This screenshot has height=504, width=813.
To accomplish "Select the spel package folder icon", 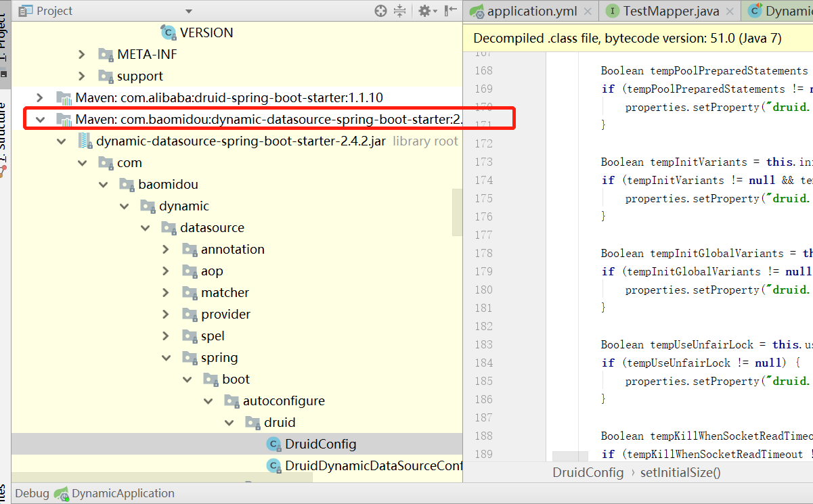I will pos(190,336).
